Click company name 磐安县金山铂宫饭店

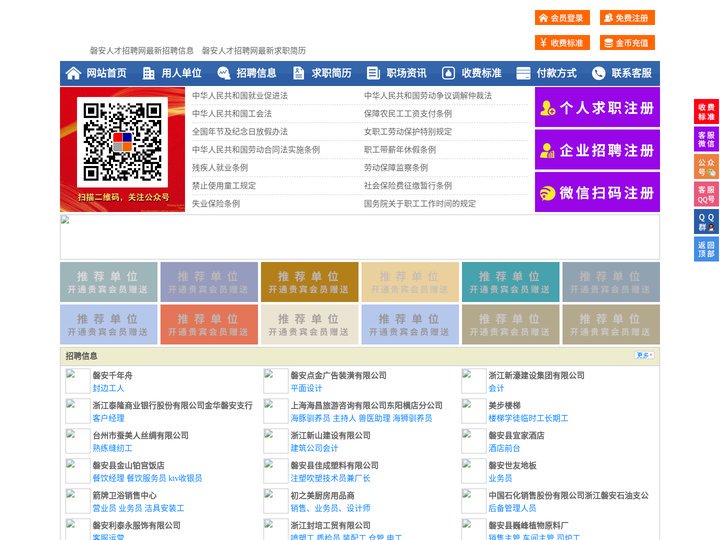pyautogui.click(x=129, y=465)
